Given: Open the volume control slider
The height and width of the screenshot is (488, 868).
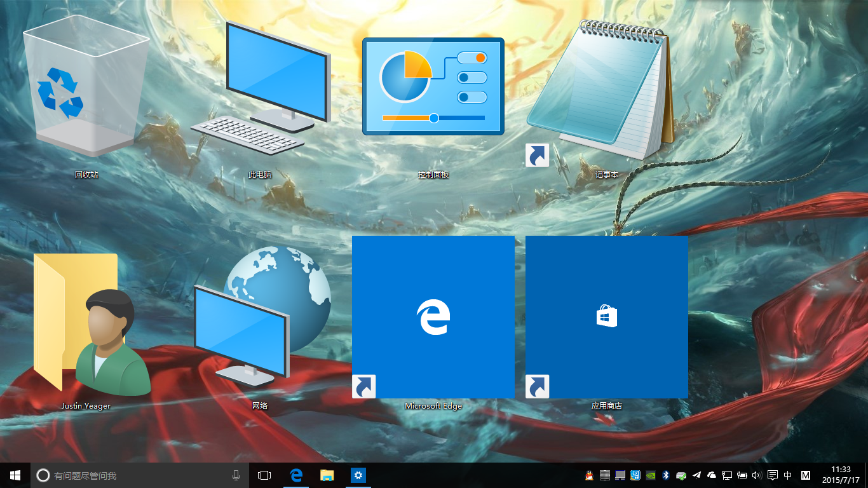Looking at the screenshot, I should [757, 475].
